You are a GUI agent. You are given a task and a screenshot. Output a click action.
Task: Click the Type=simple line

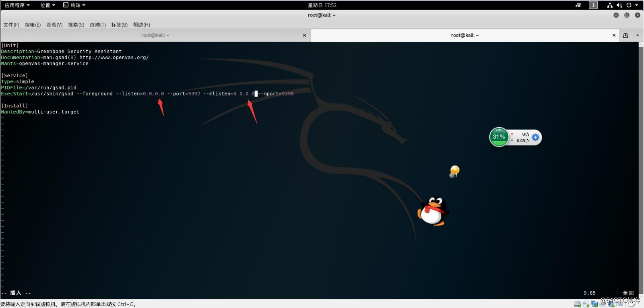point(18,82)
